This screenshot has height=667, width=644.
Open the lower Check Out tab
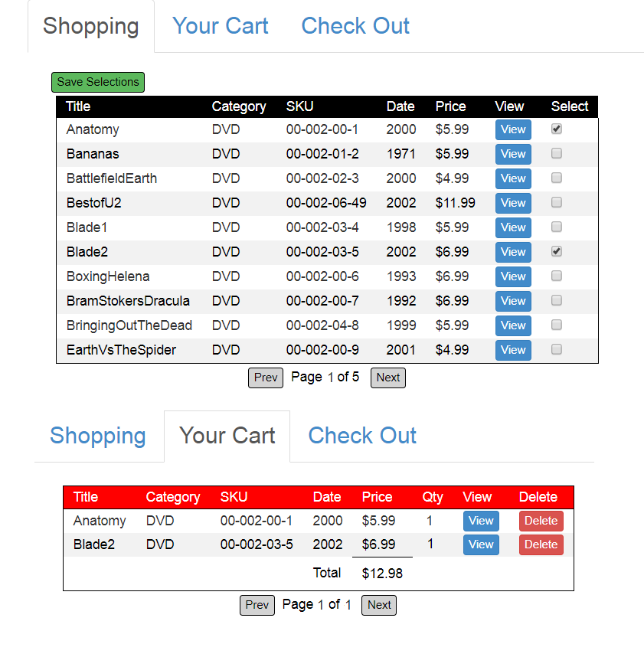[362, 436]
